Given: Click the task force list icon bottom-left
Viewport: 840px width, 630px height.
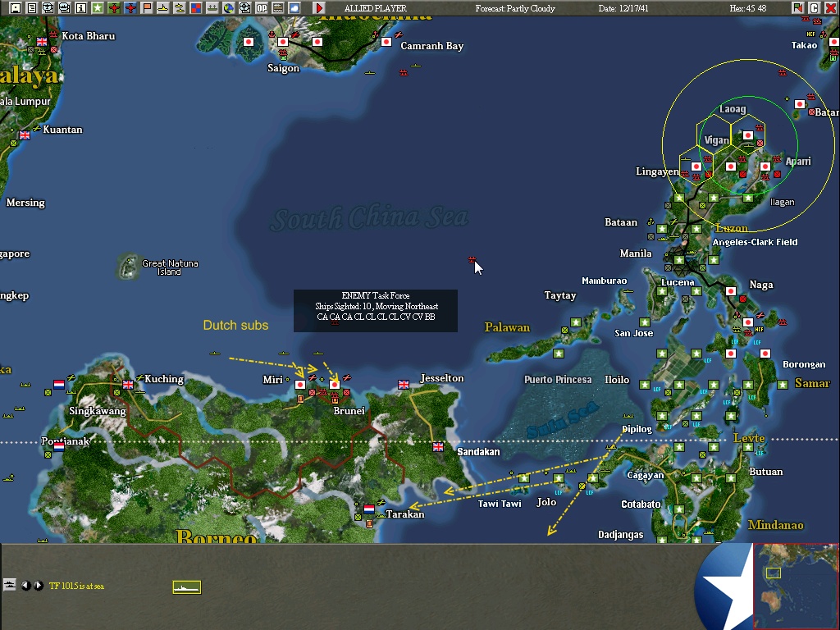Looking at the screenshot, I should coord(9,584).
